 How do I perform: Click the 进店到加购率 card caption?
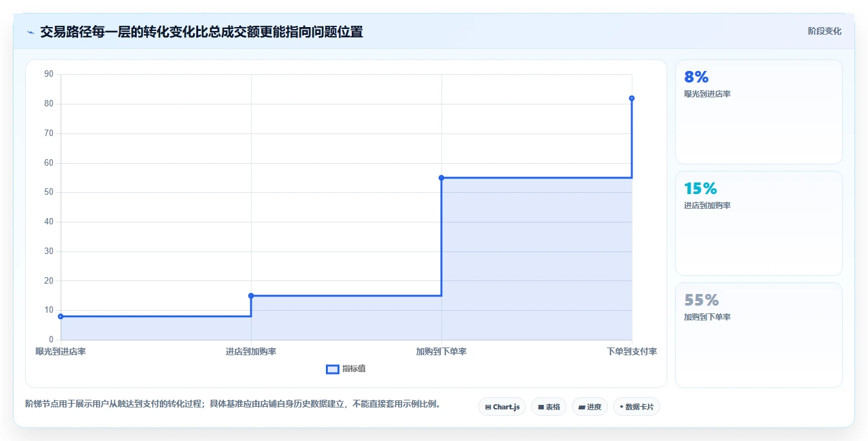707,206
